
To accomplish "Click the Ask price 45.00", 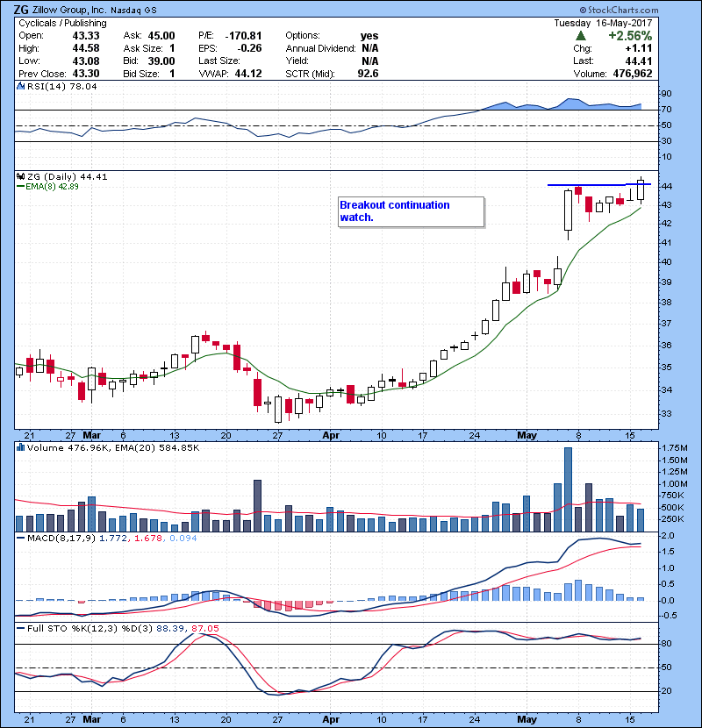I will pos(161,36).
